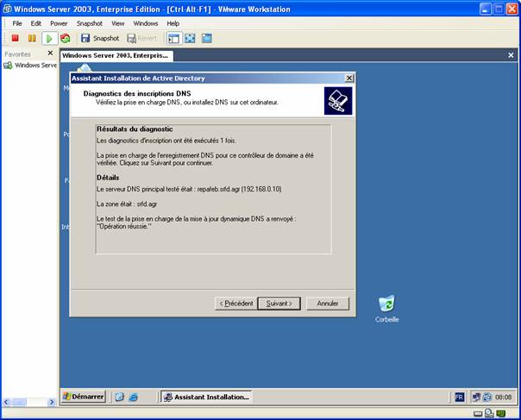This screenshot has width=521, height=420.
Task: Close the Favorites sidebar panel
Action: tap(50, 53)
